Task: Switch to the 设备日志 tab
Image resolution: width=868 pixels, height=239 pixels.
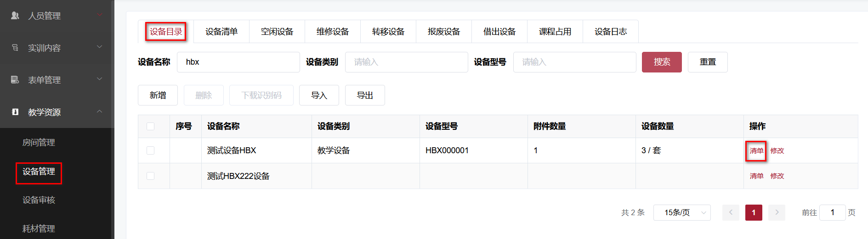Action: (x=611, y=32)
